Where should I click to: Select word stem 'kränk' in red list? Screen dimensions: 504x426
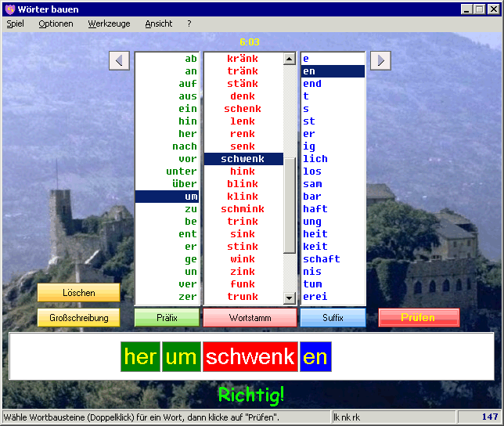243,59
